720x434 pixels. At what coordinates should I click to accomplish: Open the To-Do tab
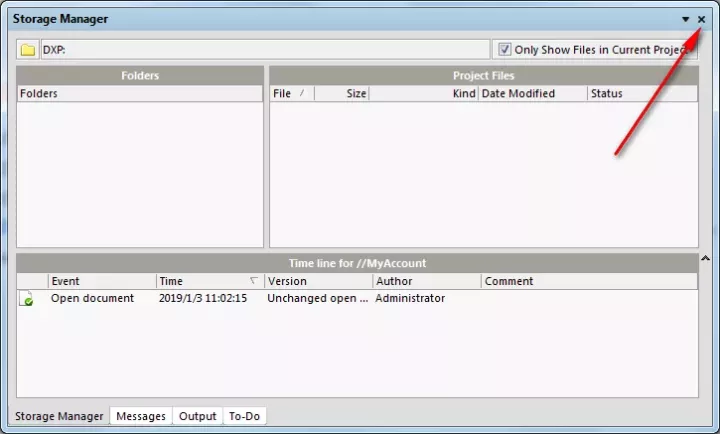coord(244,416)
